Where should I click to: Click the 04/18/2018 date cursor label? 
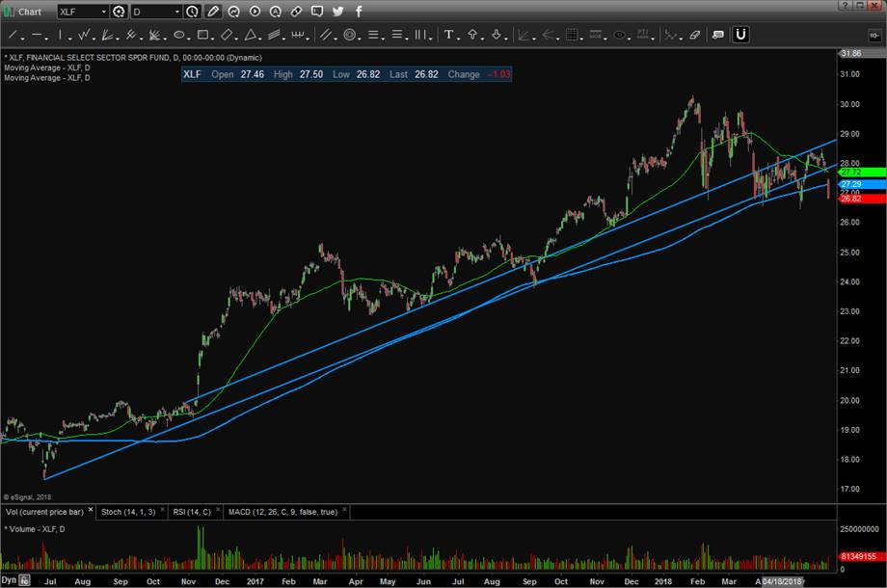coord(782,581)
